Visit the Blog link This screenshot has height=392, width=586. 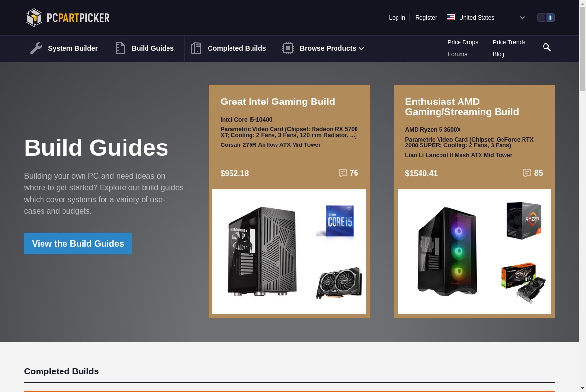499,54
